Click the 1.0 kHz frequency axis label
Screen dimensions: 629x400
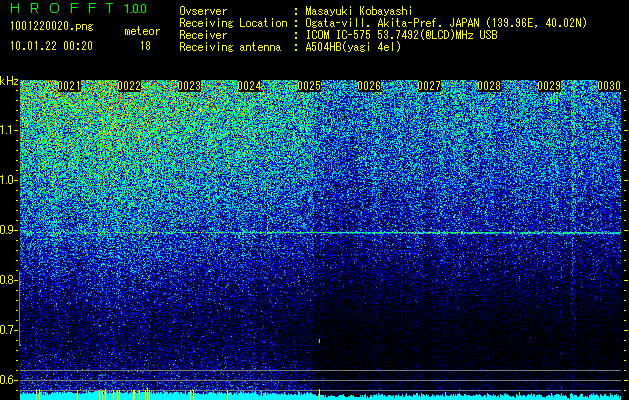coord(8,180)
